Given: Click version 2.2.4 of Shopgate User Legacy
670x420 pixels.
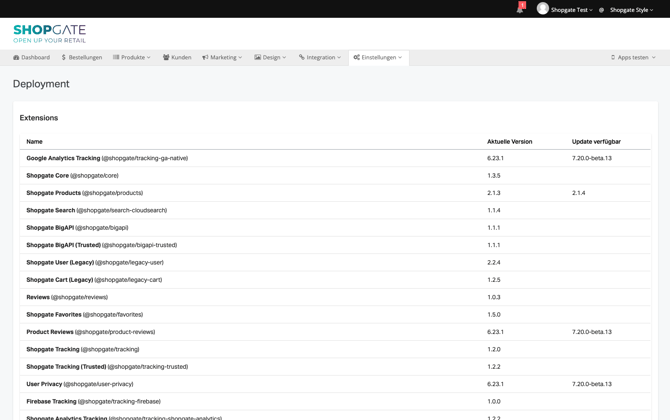Looking at the screenshot, I should click(494, 262).
